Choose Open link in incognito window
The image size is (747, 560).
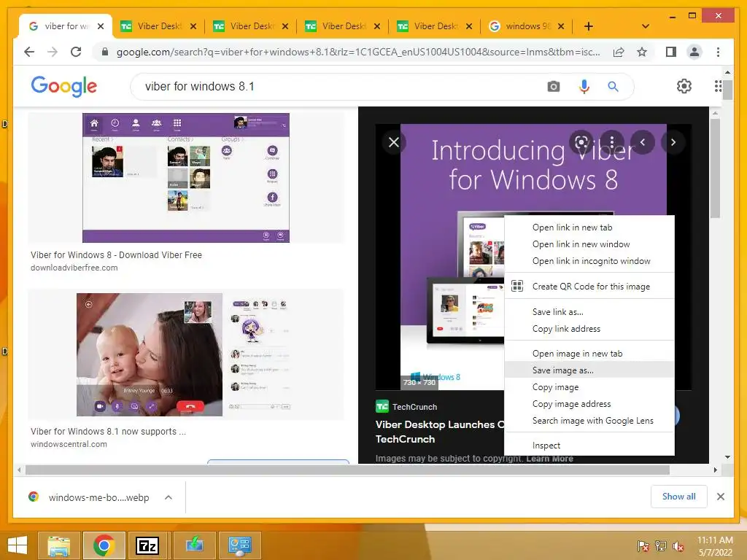coord(589,261)
